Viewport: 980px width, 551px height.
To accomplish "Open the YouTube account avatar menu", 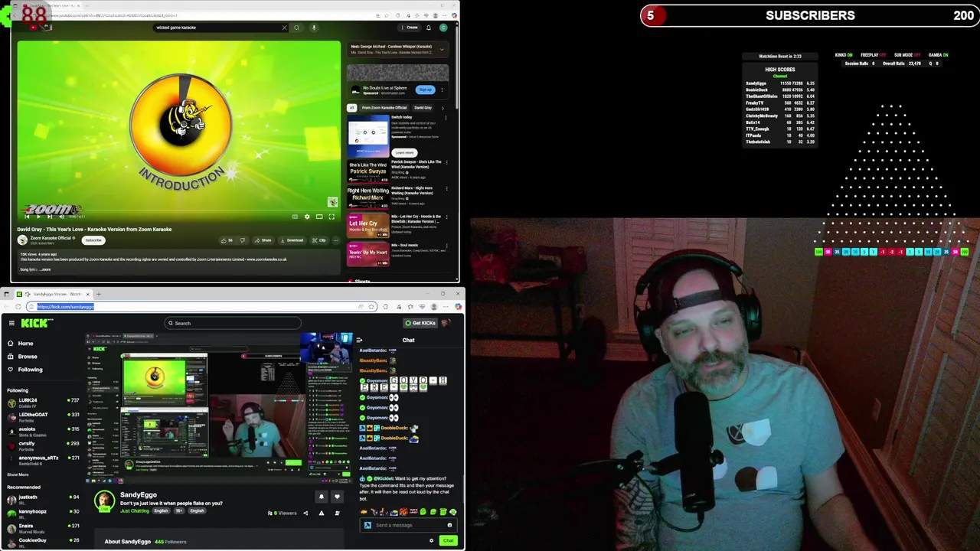I will click(x=443, y=28).
